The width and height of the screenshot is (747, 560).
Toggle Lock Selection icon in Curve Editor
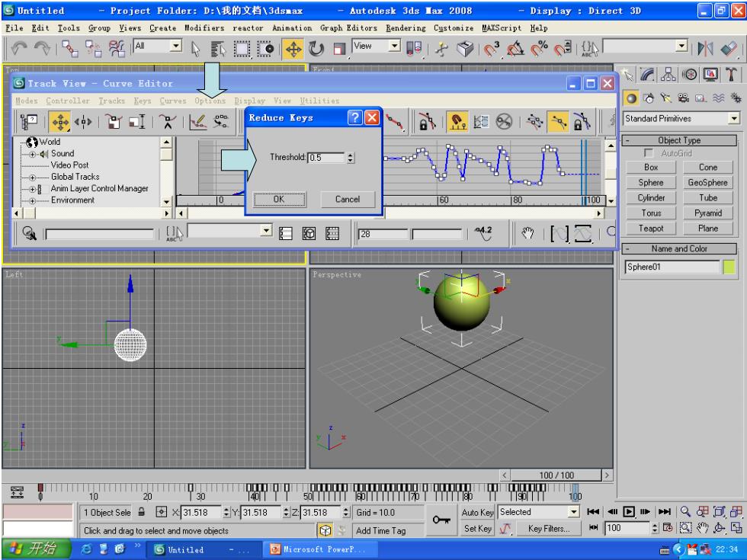pyautogui.click(x=427, y=122)
